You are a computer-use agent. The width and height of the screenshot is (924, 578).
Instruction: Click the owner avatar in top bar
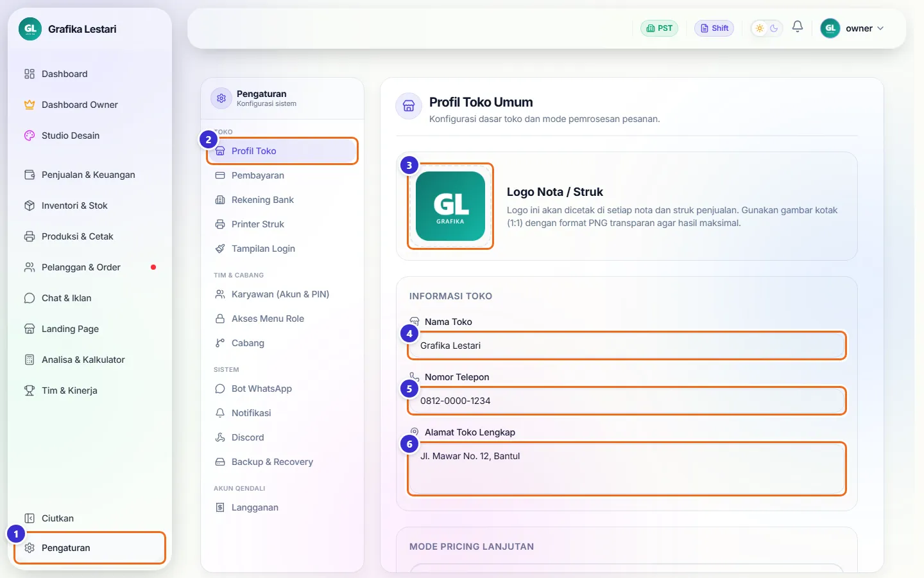(x=830, y=28)
